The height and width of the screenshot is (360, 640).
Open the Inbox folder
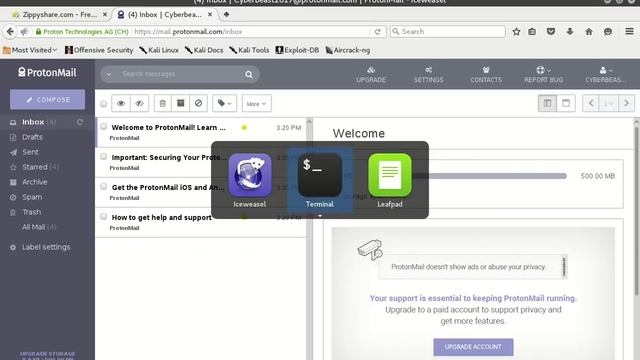tap(33, 122)
